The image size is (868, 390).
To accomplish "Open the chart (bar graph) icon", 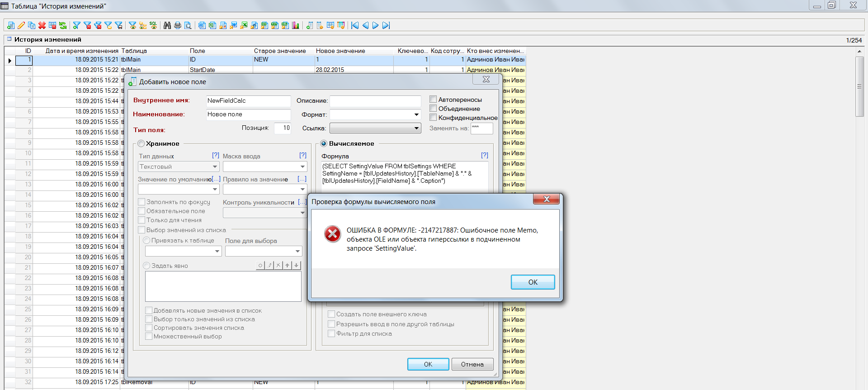I will 296,25.
